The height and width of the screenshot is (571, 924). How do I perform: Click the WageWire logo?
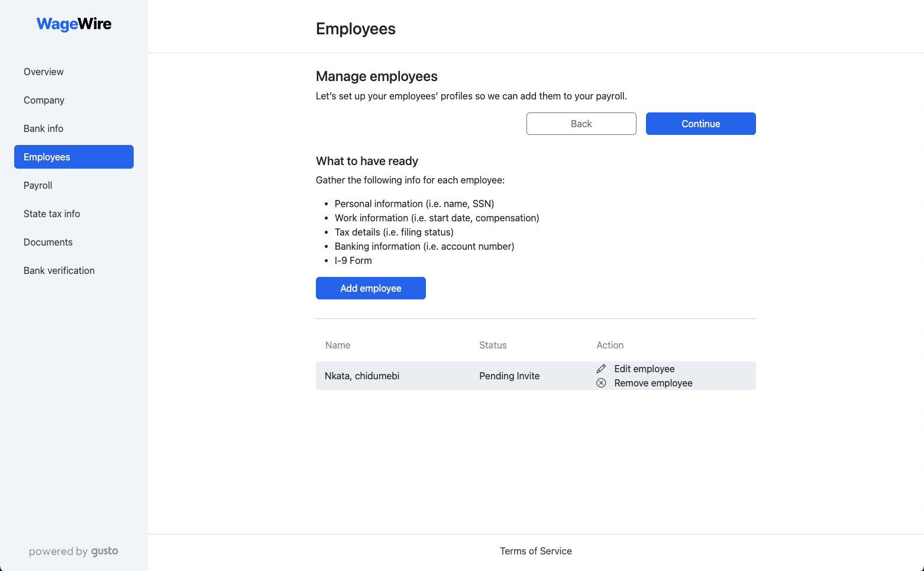[74, 24]
